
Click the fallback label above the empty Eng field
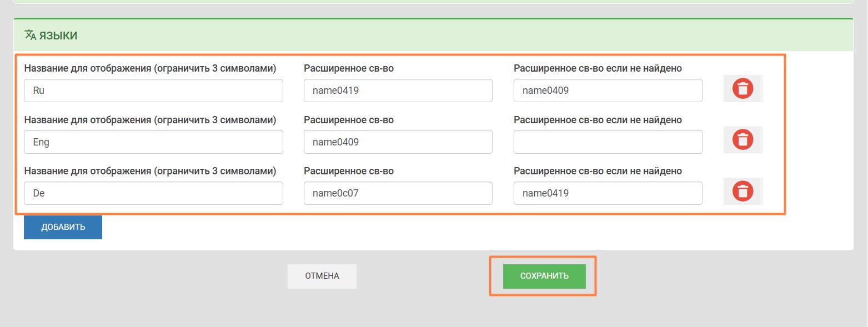pyautogui.click(x=598, y=120)
